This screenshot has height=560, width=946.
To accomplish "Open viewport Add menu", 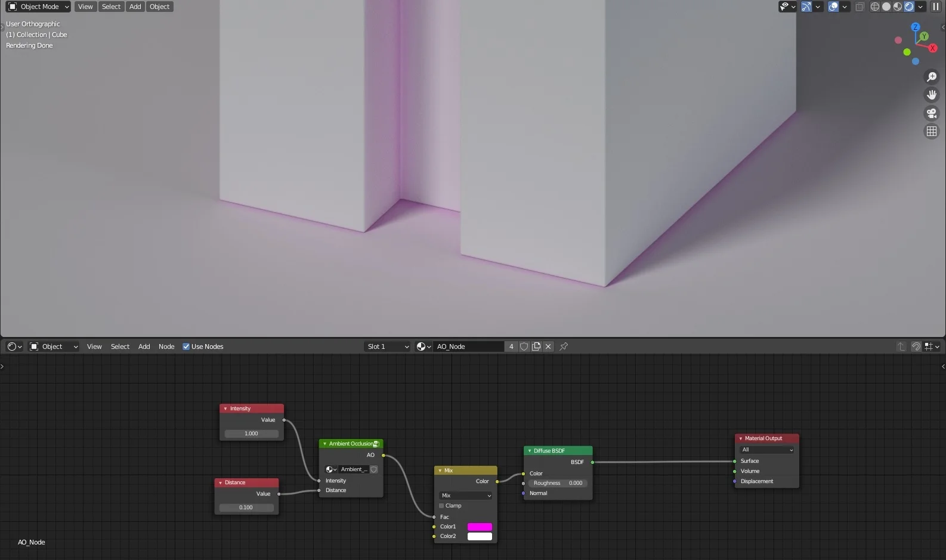I will pos(135,7).
